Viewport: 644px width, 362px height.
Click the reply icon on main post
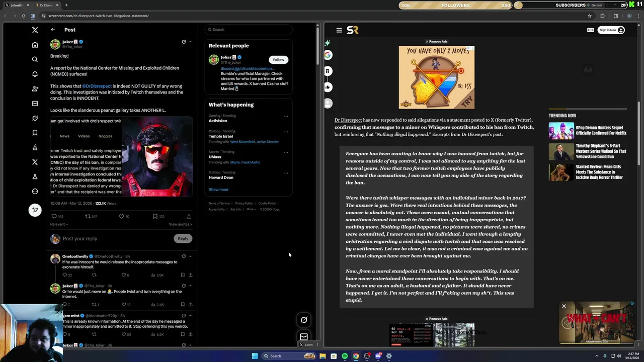(54, 216)
